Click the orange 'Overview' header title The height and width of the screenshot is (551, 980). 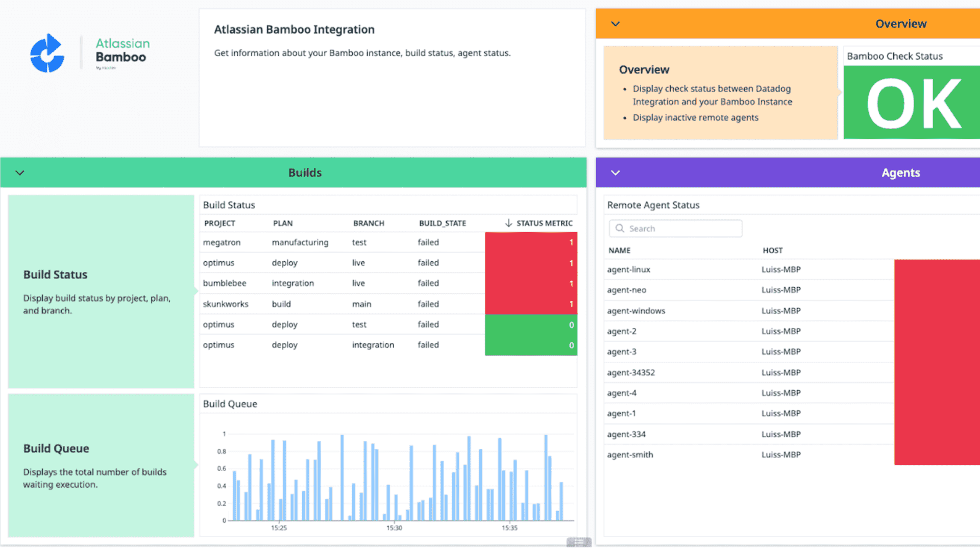(900, 24)
